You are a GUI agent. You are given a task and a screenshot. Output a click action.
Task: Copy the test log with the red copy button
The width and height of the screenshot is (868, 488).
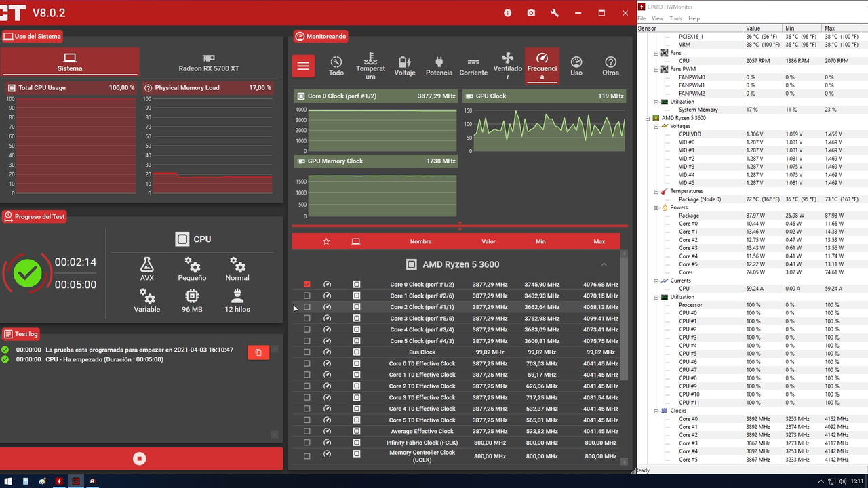click(258, 352)
